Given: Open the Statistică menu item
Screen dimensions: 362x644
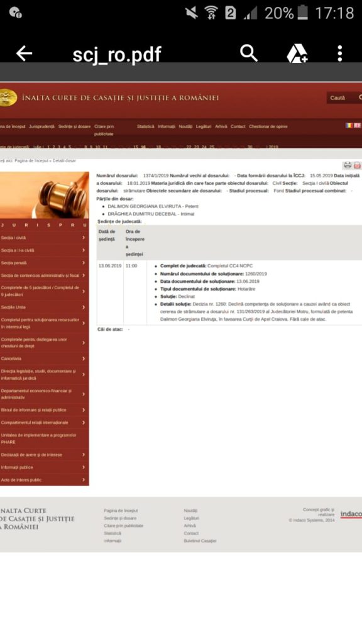Looking at the screenshot, I should (x=146, y=126).
